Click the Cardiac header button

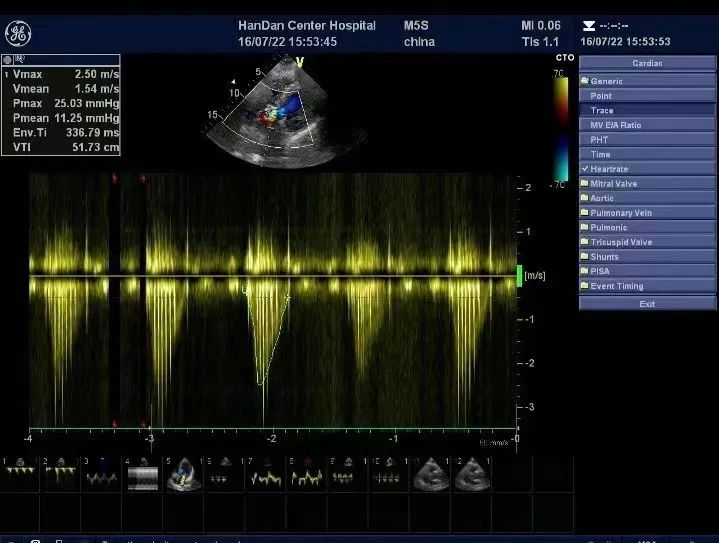(647, 63)
